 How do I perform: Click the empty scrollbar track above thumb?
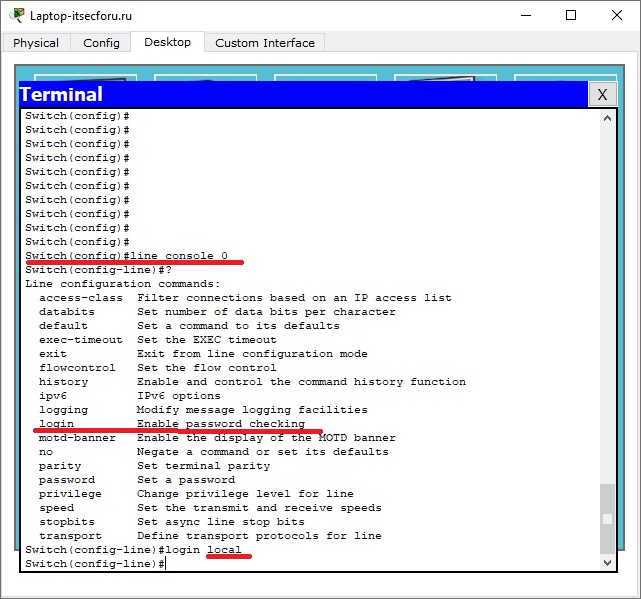[606, 300]
